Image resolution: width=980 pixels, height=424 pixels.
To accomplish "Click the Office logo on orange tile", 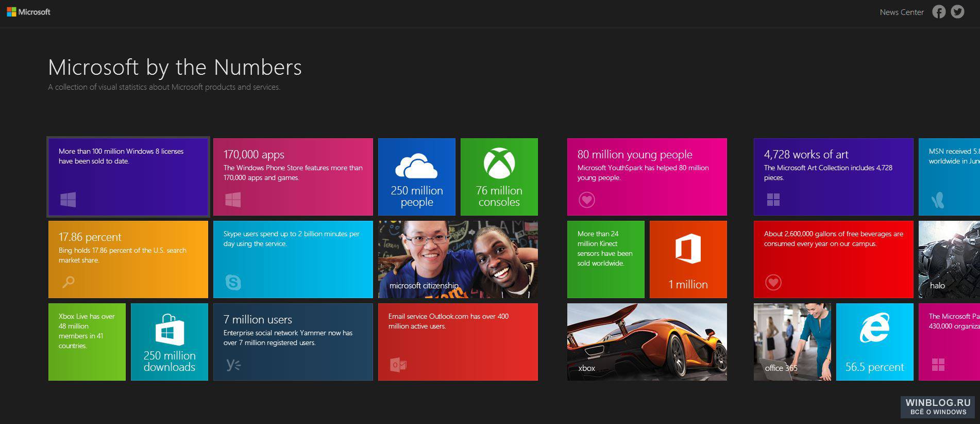I will 688,249.
